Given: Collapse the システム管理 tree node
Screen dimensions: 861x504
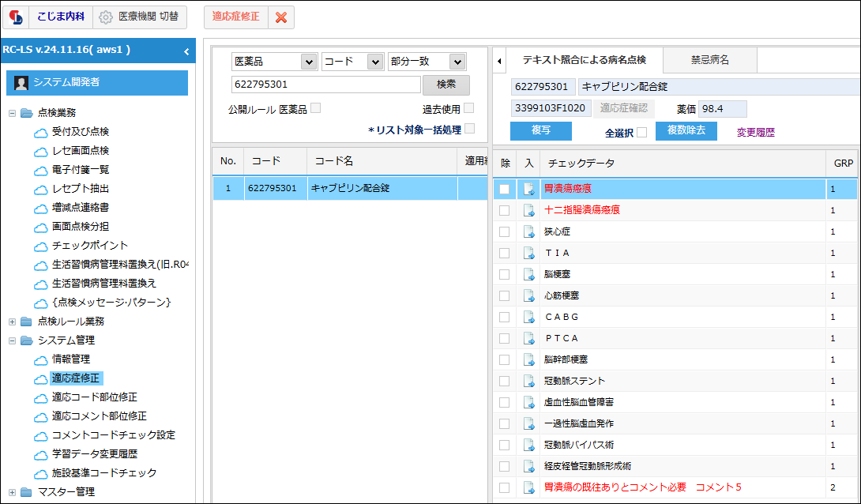Looking at the screenshot, I should tap(12, 341).
